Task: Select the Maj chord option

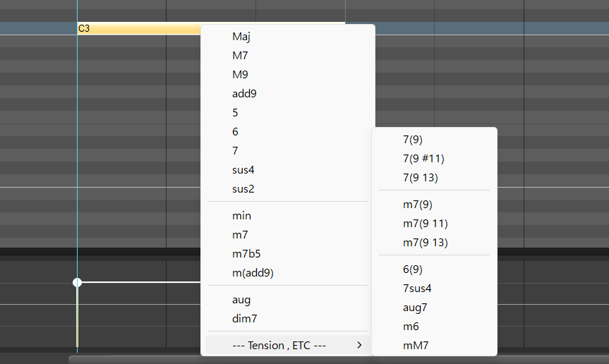Action: (x=241, y=37)
